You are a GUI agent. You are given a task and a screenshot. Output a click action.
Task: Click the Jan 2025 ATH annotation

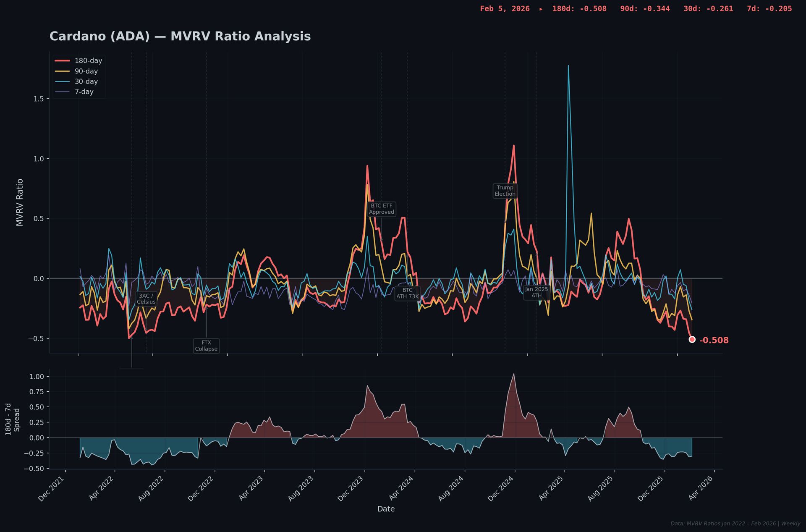click(536, 293)
